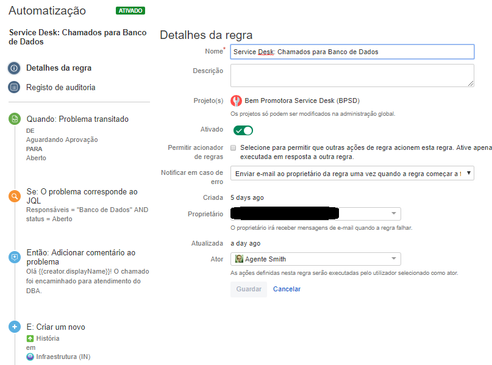Click the Guardar button
Image resolution: width=492 pixels, height=365 pixels.
tap(249, 289)
